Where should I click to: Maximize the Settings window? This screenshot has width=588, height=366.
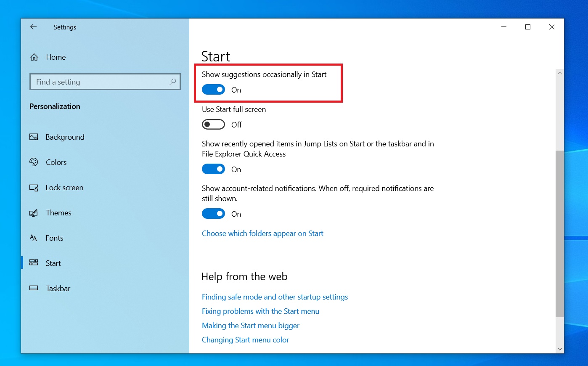click(528, 27)
